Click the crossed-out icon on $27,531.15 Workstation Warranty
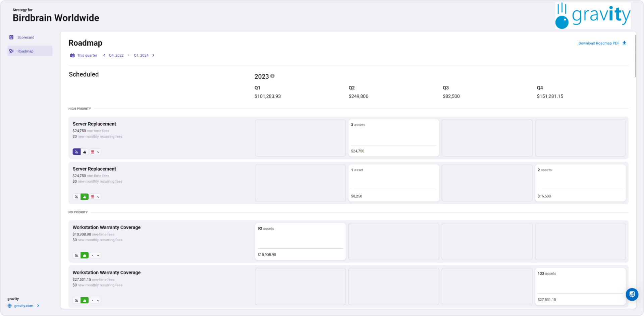 tap(76, 301)
